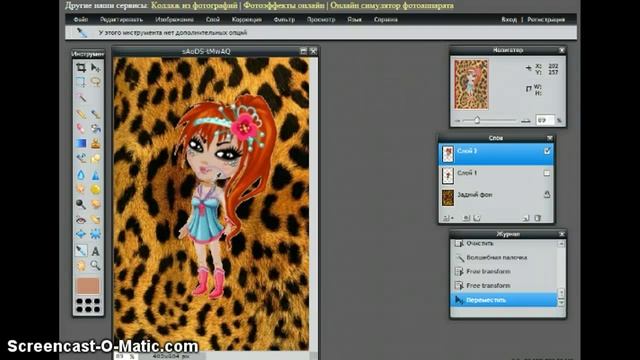This screenshot has width=640, height=360.
Task: Open the Редактировать menu
Action: pyautogui.click(x=121, y=20)
